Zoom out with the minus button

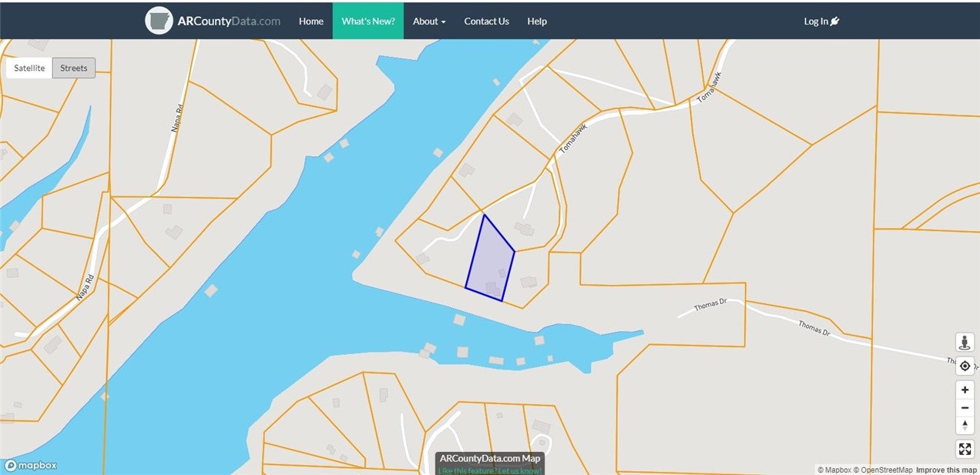(965, 408)
